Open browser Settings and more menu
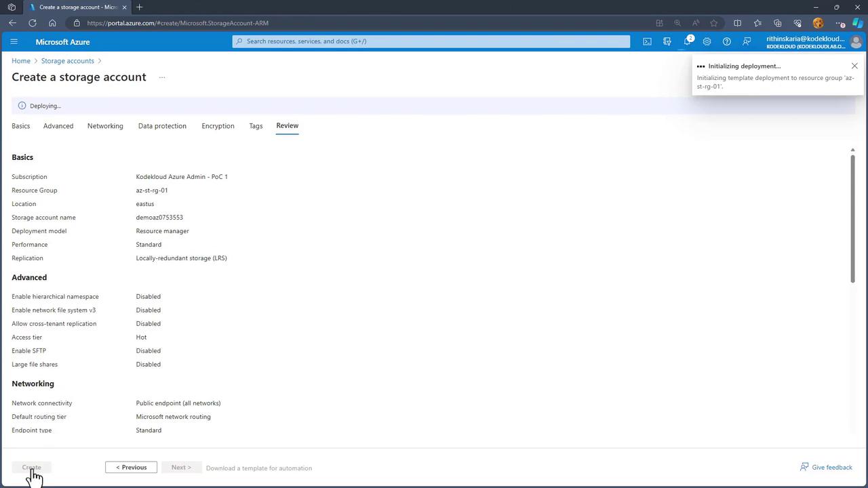The height and width of the screenshot is (488, 868). (840, 23)
